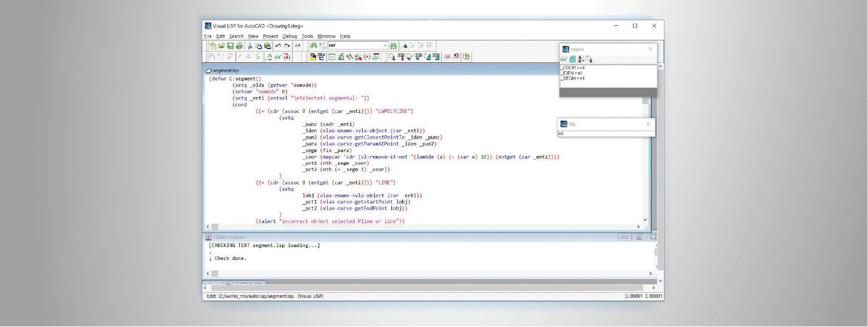Click the line and column indicator in status bar
The height and width of the screenshot is (327, 868).
(644, 296)
